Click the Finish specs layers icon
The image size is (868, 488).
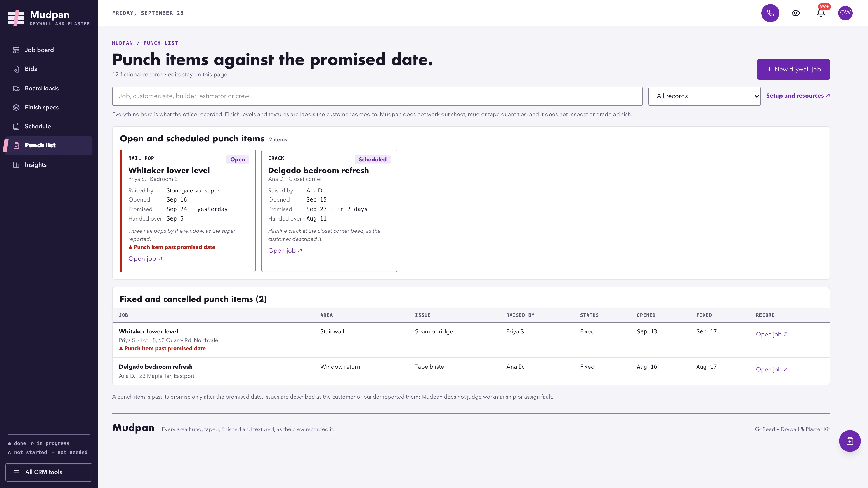coord(16,108)
